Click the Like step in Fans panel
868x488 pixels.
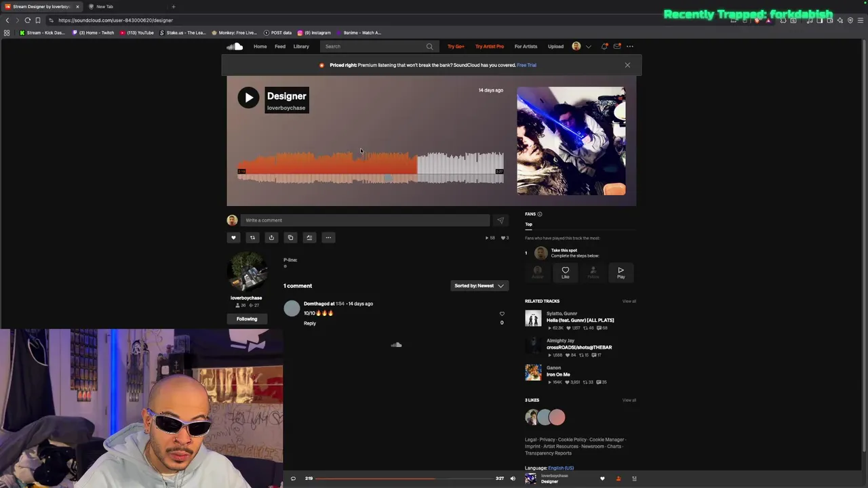click(566, 272)
